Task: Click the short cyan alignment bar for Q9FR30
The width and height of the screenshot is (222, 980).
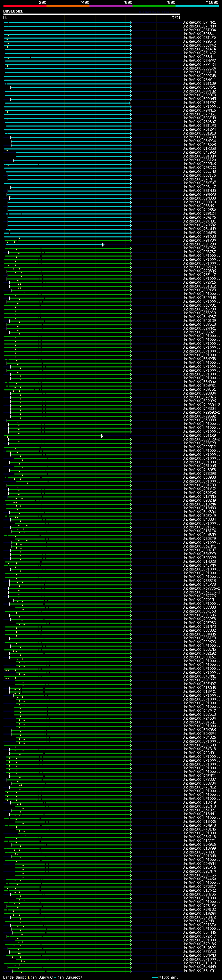Action: coord(55,245)
